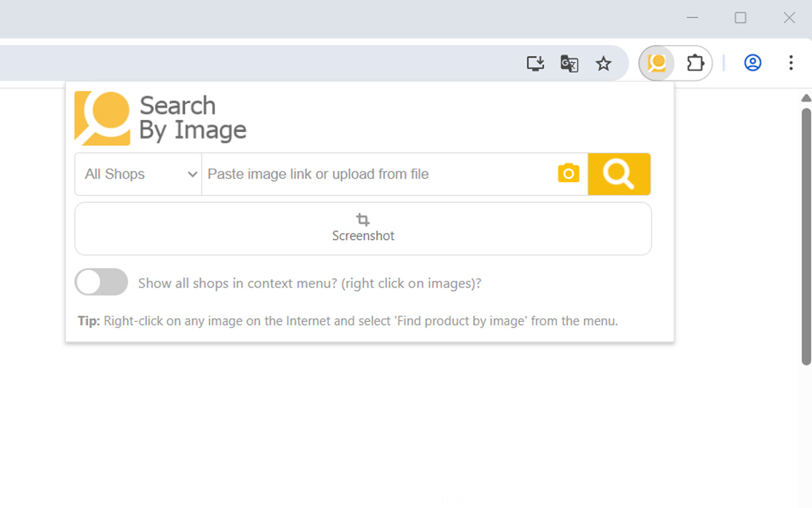Viewport: 812px width, 508px height.
Task: Click the Search By Image extension icon
Action: click(657, 63)
